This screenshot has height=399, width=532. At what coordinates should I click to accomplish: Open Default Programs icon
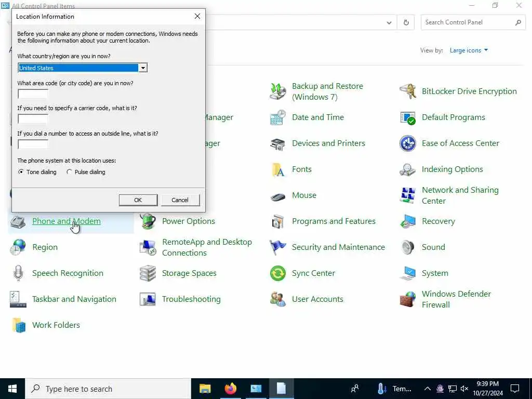407,117
